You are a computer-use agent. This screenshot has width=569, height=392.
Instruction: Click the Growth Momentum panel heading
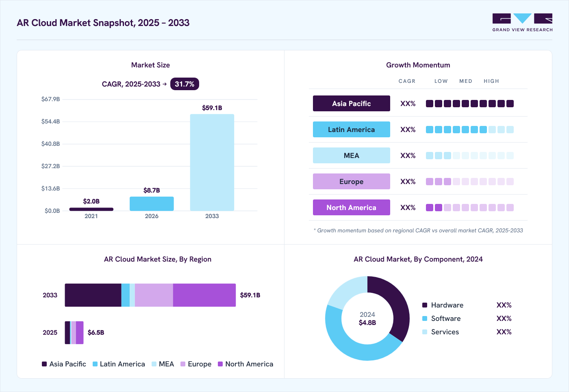[418, 65]
